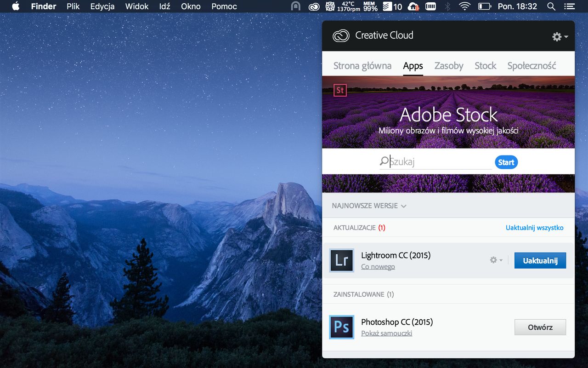The image size is (588, 368).
Task: Open the Bluetooth menu bar icon
Action: click(x=447, y=6)
